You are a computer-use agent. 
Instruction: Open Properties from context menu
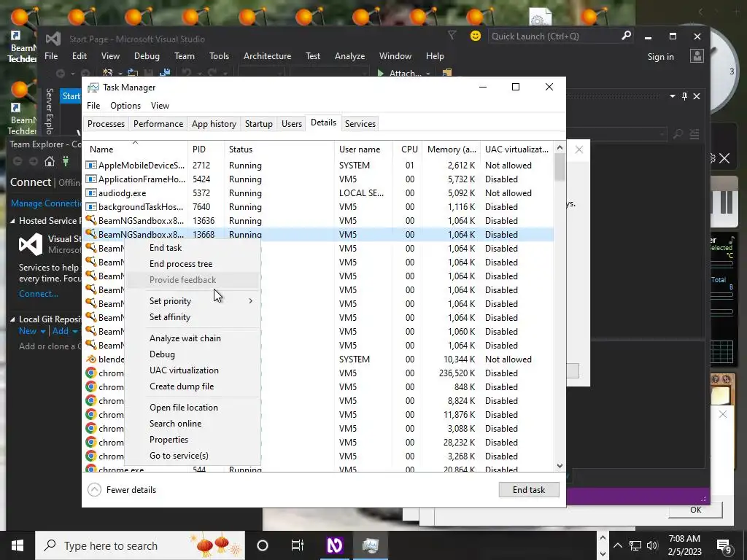pyautogui.click(x=169, y=440)
